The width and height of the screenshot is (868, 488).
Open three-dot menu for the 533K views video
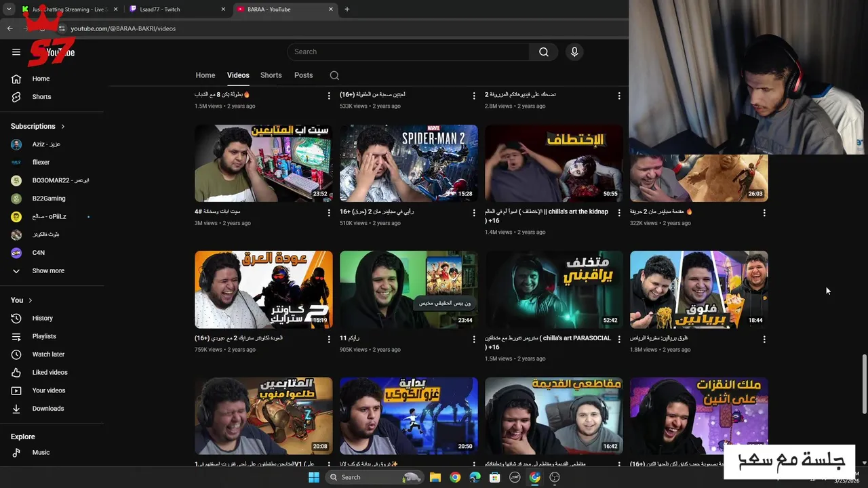[x=474, y=96]
